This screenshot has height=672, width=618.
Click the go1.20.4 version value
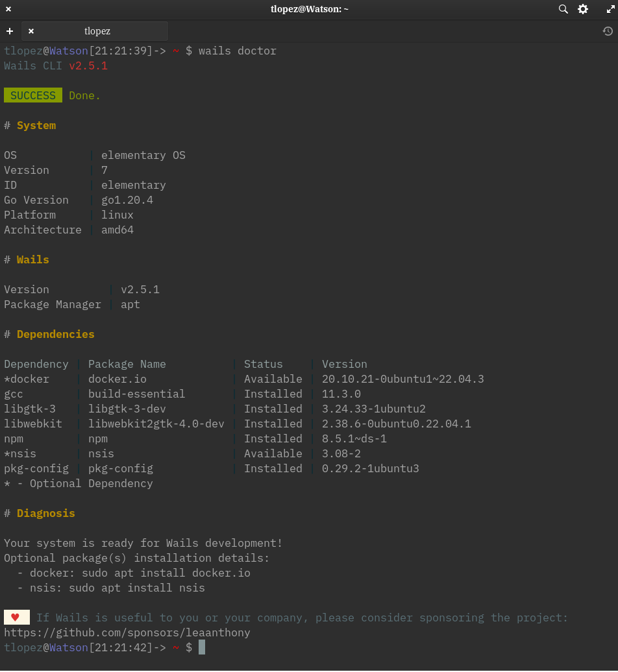pyautogui.click(x=127, y=200)
